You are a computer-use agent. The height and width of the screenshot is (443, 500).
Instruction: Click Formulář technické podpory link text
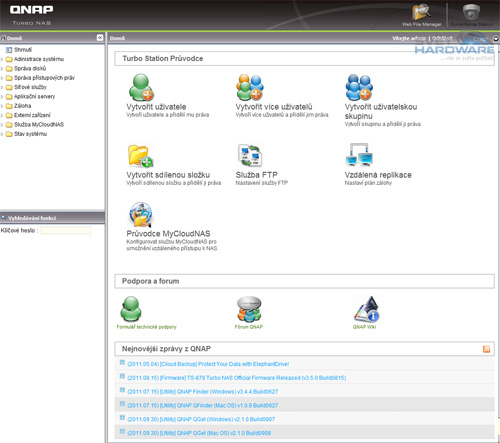tap(147, 327)
